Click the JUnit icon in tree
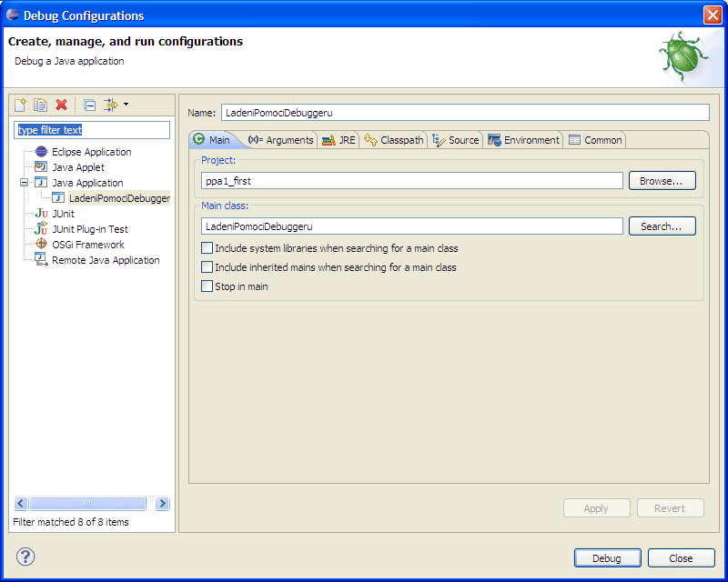Viewport: 728px width, 582px height. click(41, 213)
